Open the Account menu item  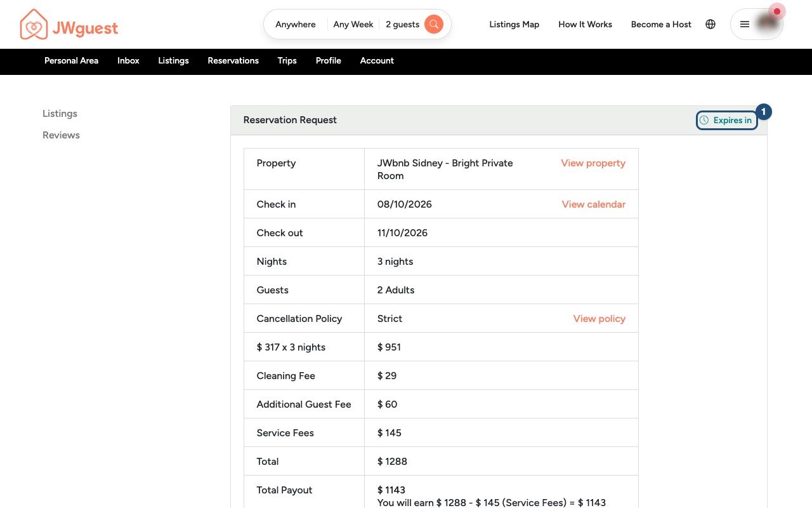[377, 61]
